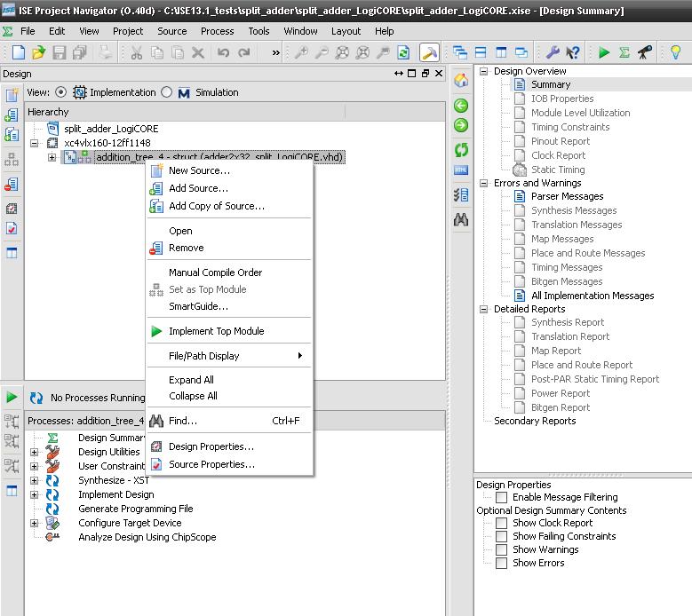Click the home icon beside Design Summary

point(461,80)
